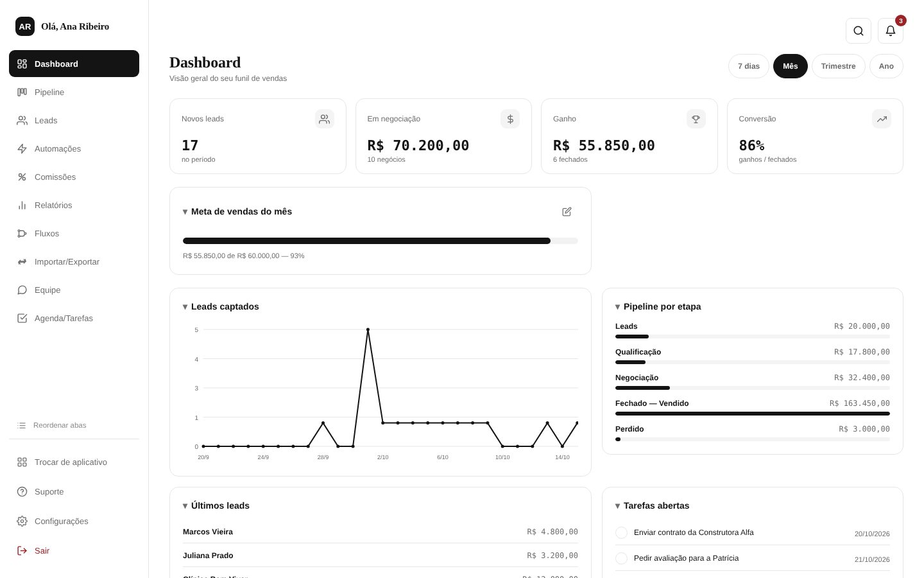Open lead Marcos Vieira

pyautogui.click(x=381, y=532)
